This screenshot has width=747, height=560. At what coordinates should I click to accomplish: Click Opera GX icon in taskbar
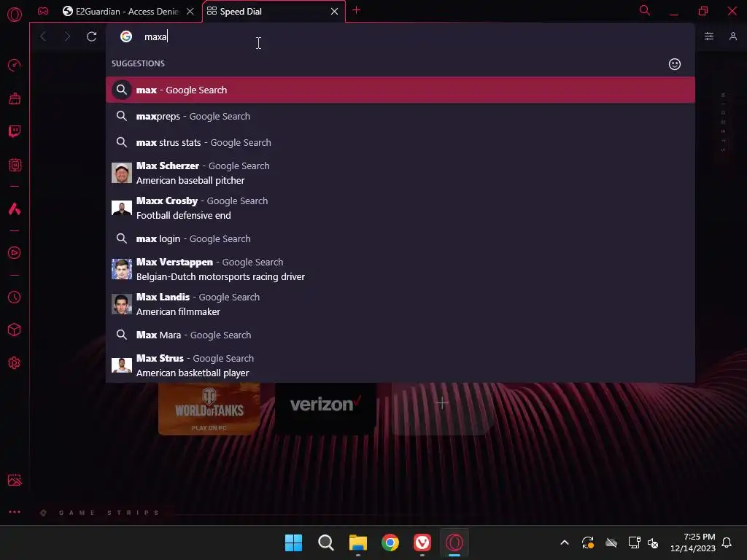[454, 542]
